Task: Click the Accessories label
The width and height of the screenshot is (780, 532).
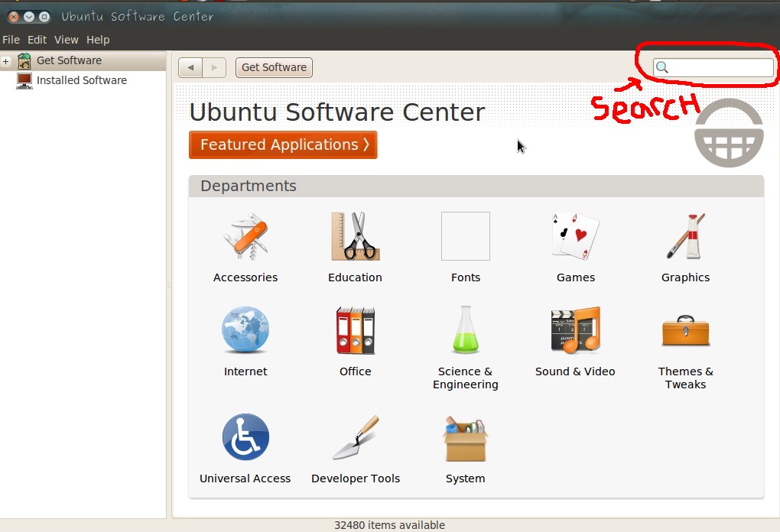Action: tap(245, 277)
